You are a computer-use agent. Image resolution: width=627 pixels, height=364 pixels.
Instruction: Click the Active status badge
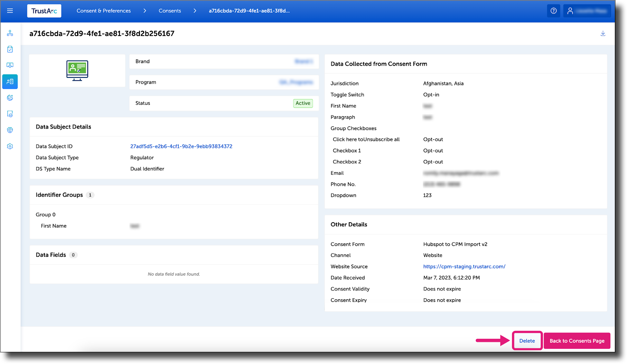(x=303, y=103)
